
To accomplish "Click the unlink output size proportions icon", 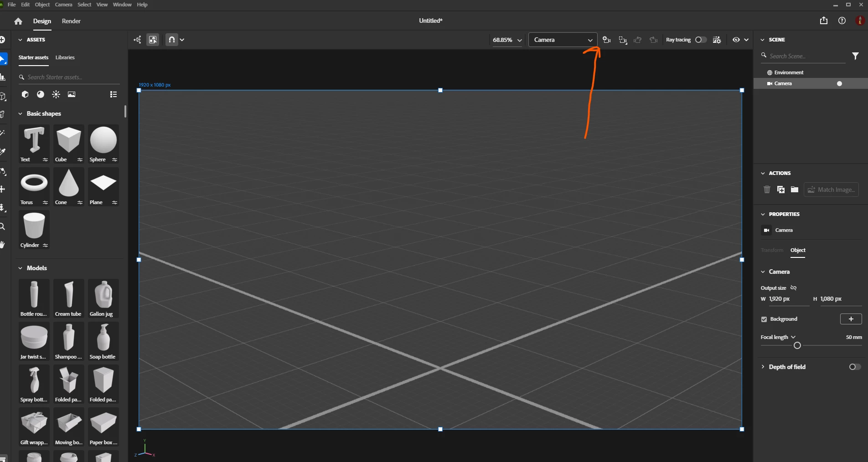I will click(793, 288).
